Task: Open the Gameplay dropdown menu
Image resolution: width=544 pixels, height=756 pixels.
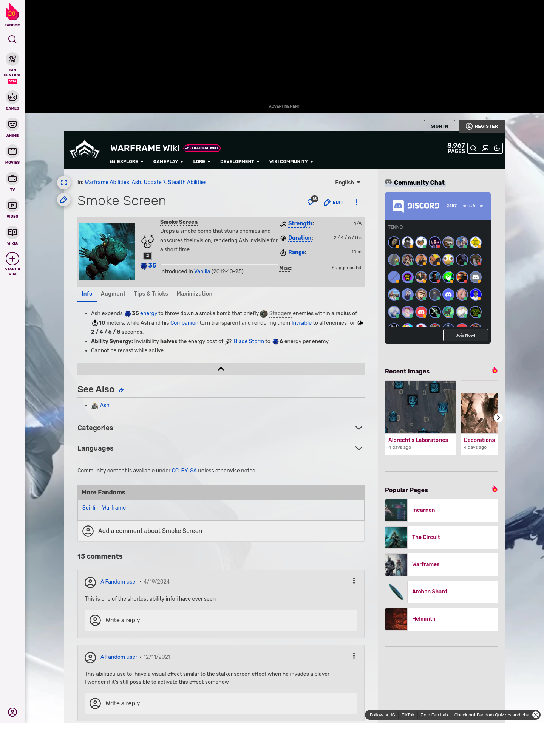Action: pyautogui.click(x=168, y=161)
